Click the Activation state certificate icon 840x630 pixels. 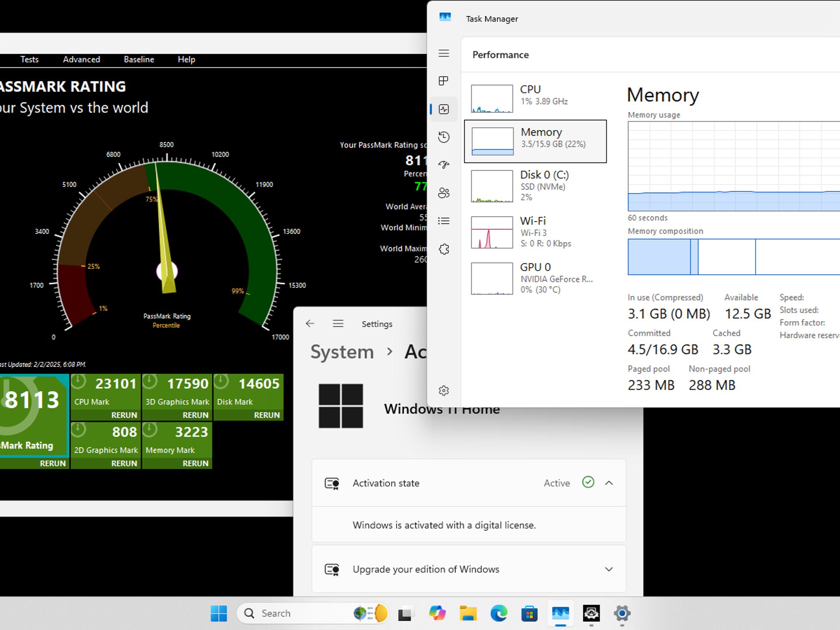pos(332,483)
